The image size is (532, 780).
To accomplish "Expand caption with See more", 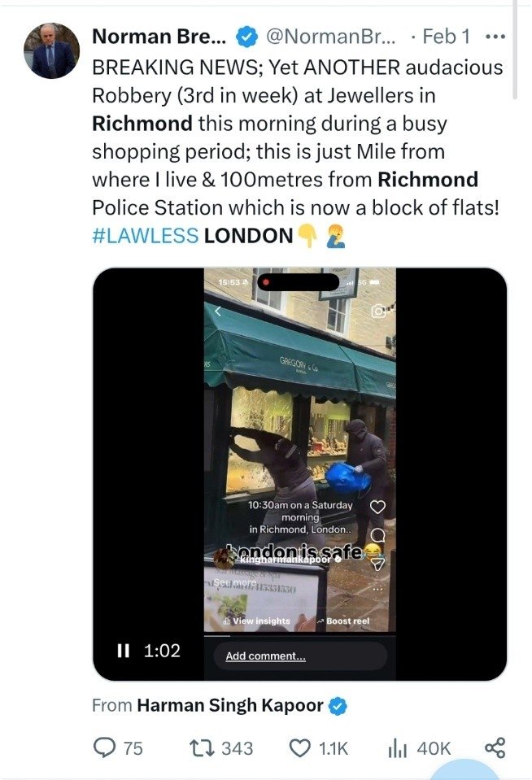I will (x=235, y=582).
